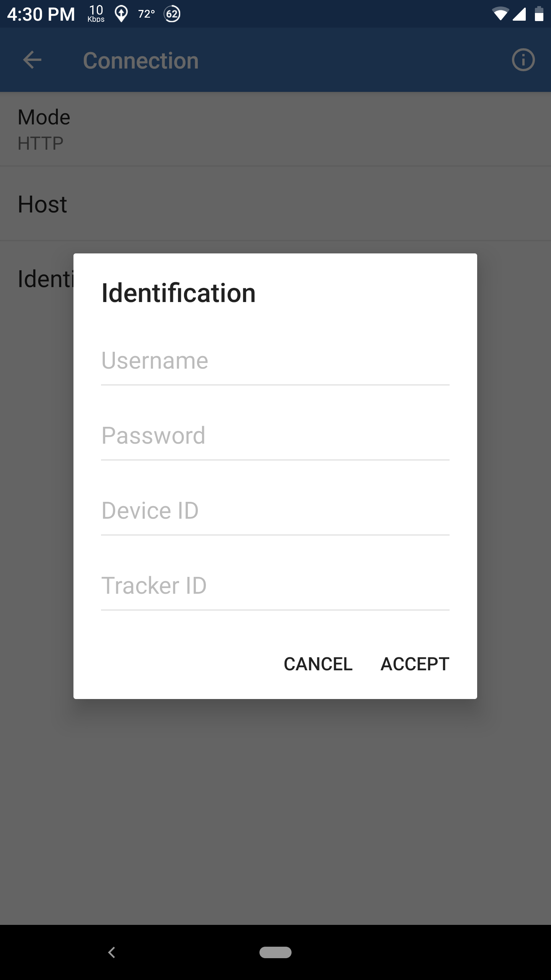Viewport: 551px width, 980px height.
Task: Tap the location pin status icon
Action: [121, 14]
